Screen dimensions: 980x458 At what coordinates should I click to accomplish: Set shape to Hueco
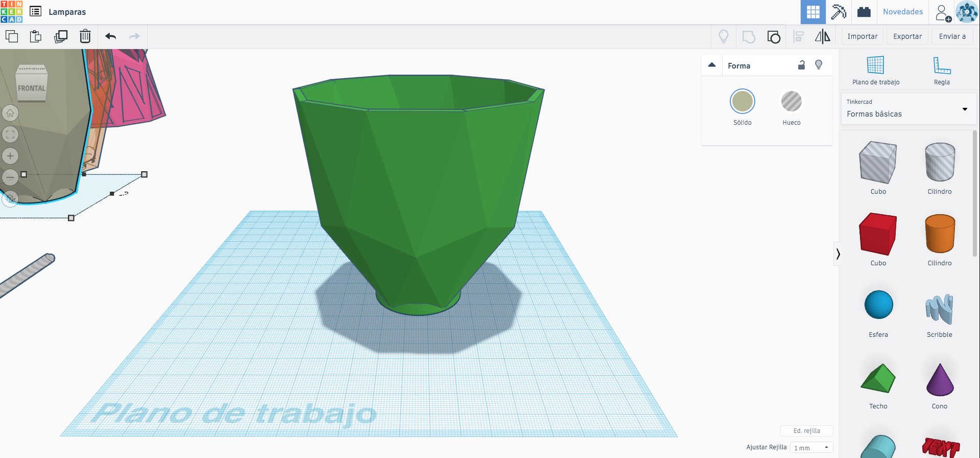point(792,107)
